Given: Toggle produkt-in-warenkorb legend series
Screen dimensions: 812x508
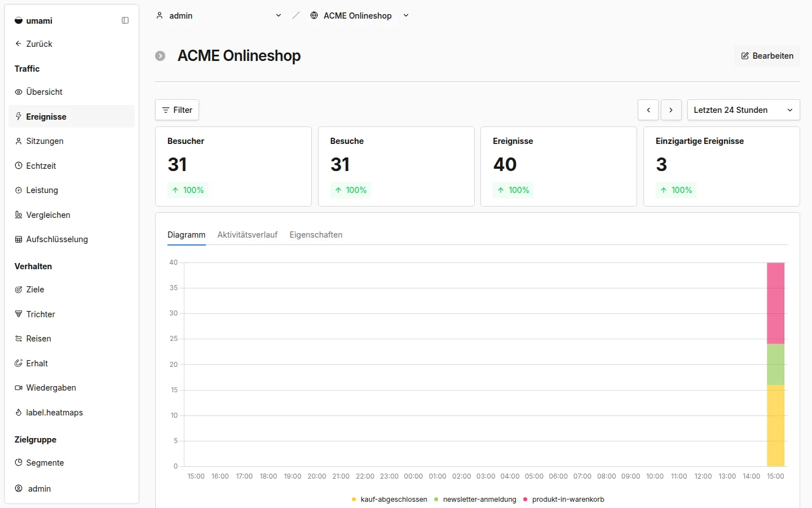Looking at the screenshot, I should point(564,500).
